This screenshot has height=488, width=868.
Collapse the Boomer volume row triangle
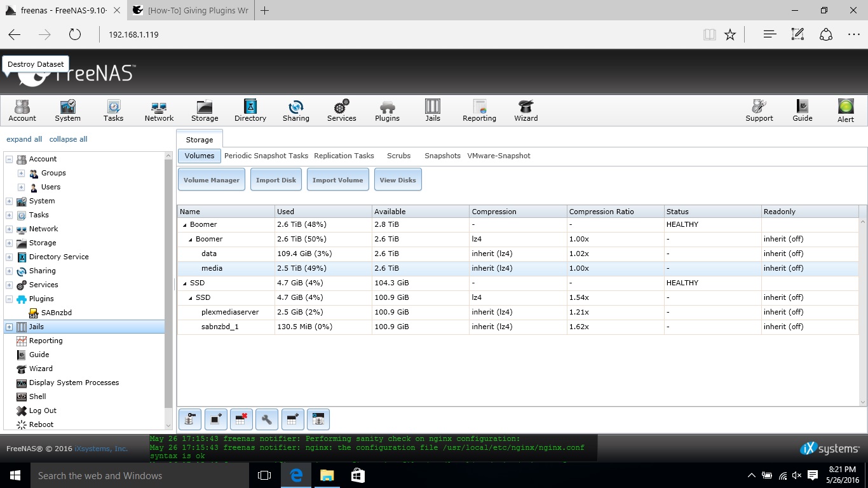click(x=185, y=225)
